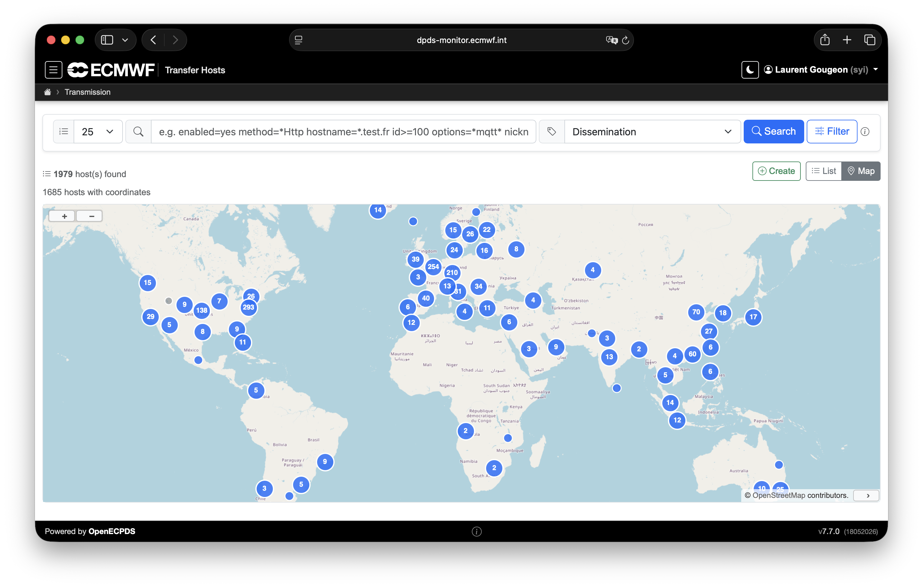
Task: Switch to Map view
Action: pyautogui.click(x=861, y=171)
